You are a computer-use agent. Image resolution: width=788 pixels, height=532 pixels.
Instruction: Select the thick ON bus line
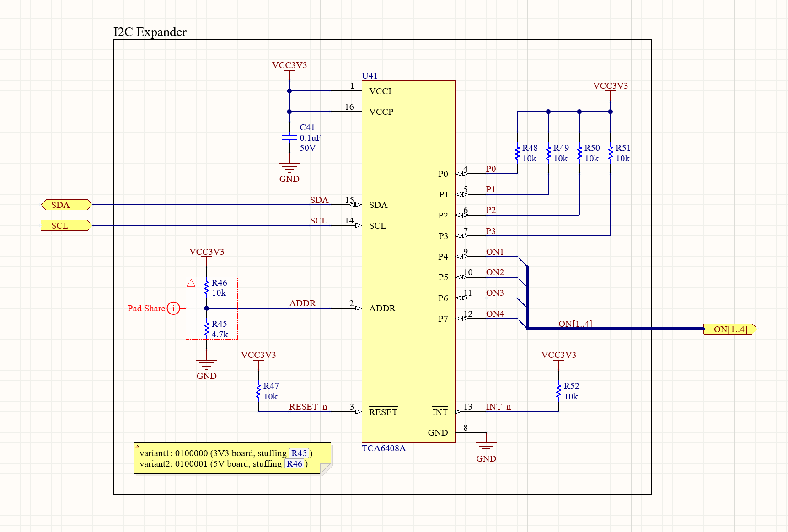[615, 329]
